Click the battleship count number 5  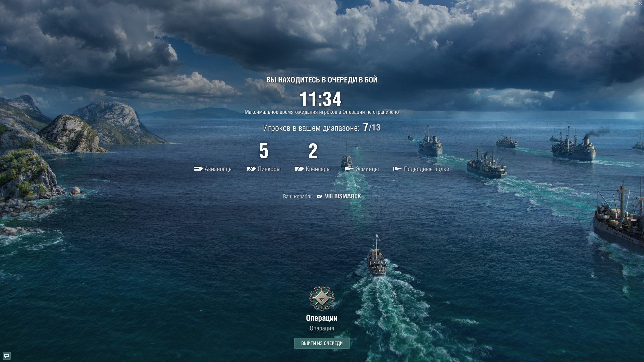click(264, 151)
